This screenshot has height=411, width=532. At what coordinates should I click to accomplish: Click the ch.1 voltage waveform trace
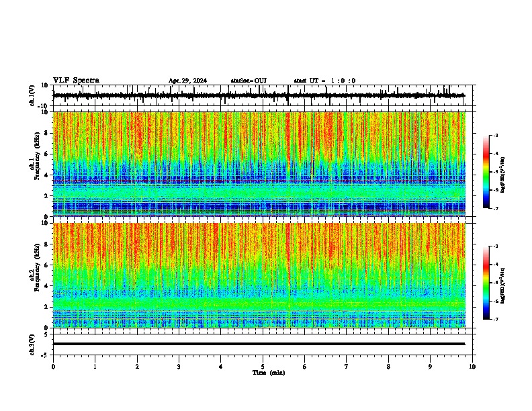point(259,95)
